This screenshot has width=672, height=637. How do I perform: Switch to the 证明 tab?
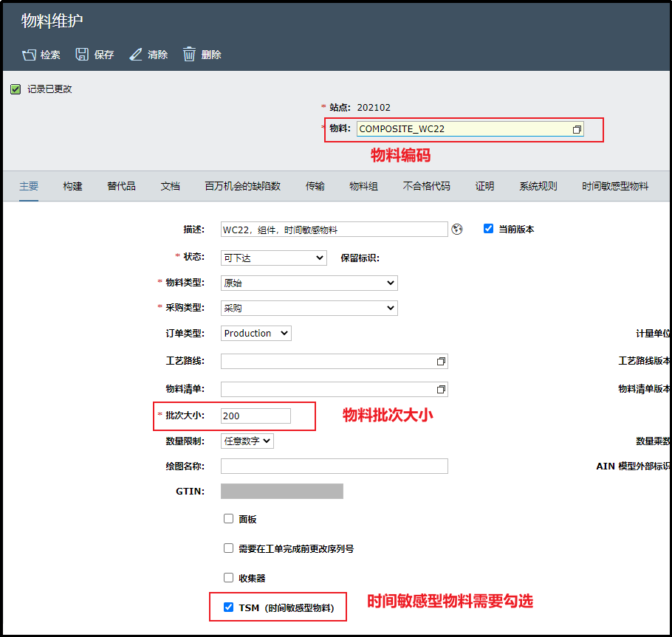[484, 186]
